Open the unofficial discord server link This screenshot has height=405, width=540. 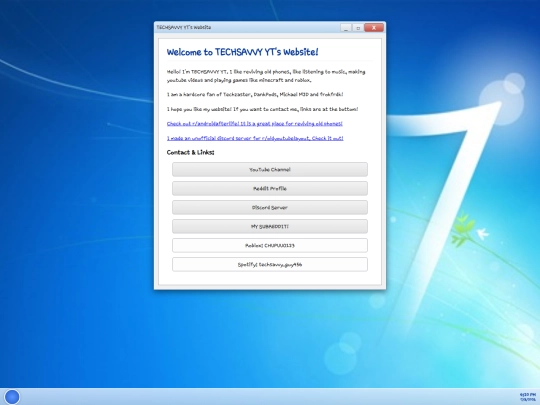click(x=255, y=138)
